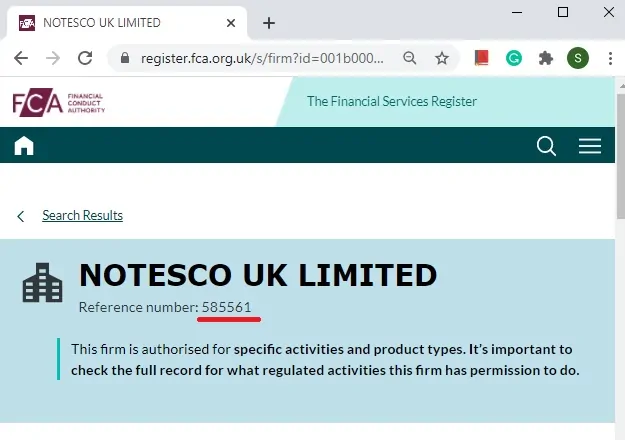Open the hamburger navigation menu
The image size is (625, 440).
click(x=590, y=146)
